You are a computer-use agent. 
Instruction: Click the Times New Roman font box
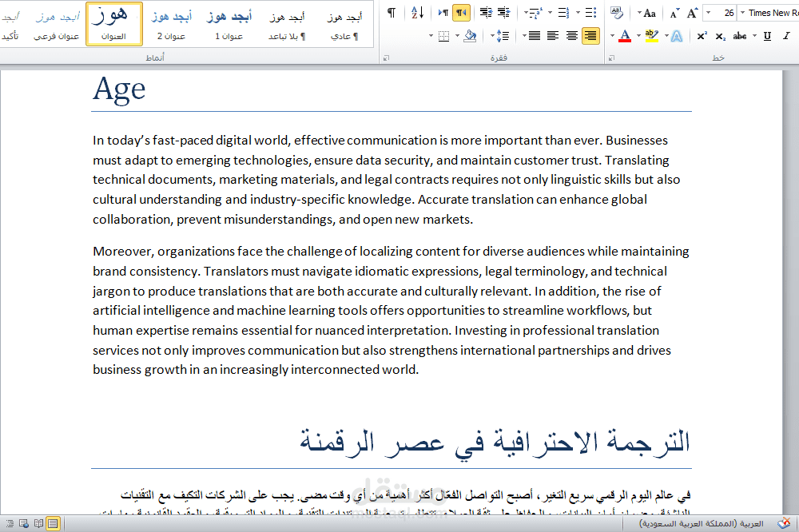[773, 13]
